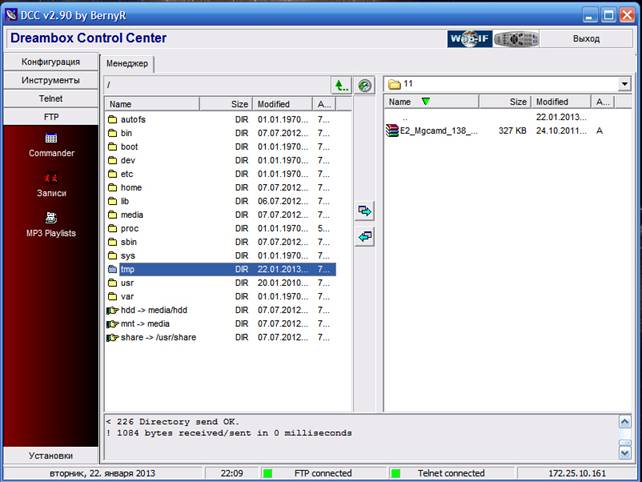The width and height of the screenshot is (642, 482).
Task: Open the Инструменты section
Action: 51,80
